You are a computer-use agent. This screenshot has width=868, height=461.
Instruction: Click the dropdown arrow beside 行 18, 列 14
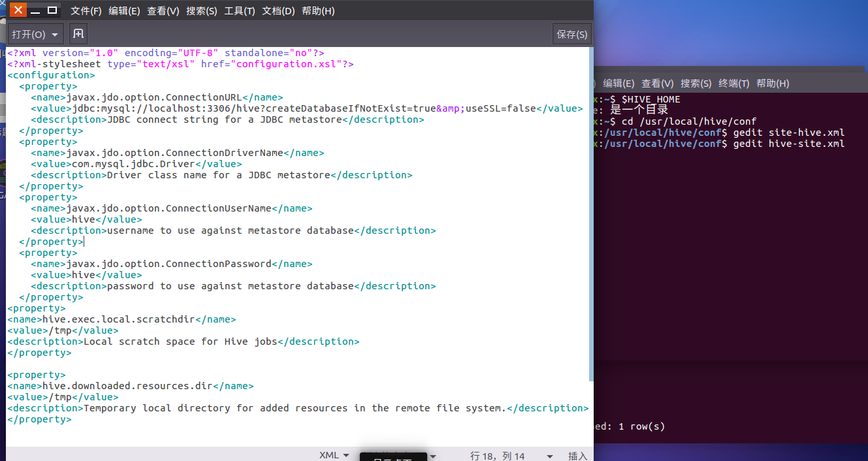[549, 456]
